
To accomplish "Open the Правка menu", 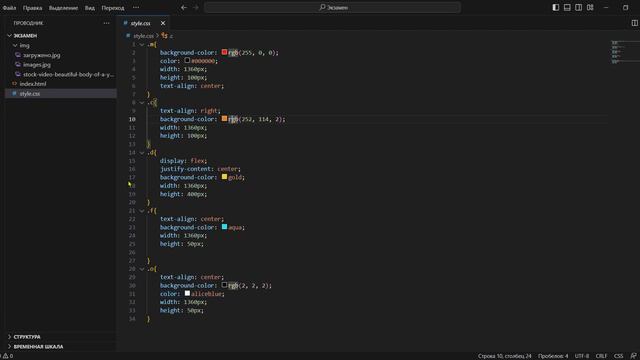I will pyautogui.click(x=32, y=8).
